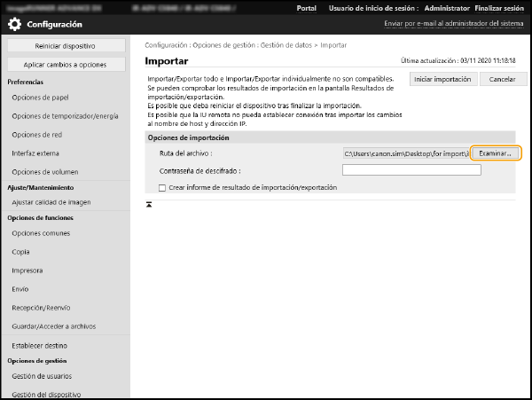Select Opciones de red menu item
Image resolution: width=532 pixels, height=400 pixels.
tap(38, 134)
